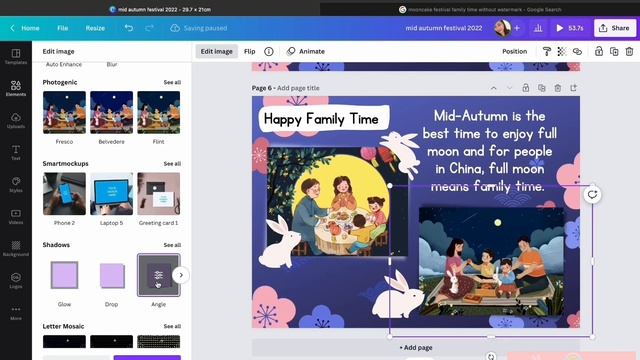Screen dimensions: 640x360
Task: Open the Background sidebar panel
Action: [x=16, y=248]
